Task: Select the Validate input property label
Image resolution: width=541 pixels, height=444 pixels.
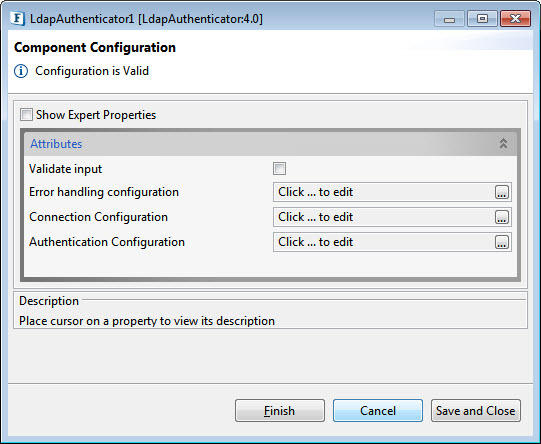Action: pos(66,169)
